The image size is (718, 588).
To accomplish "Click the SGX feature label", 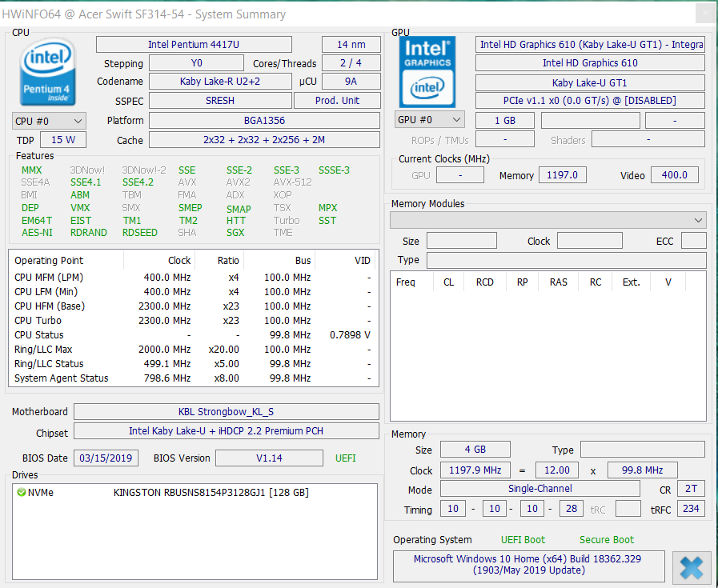I will tap(235, 233).
